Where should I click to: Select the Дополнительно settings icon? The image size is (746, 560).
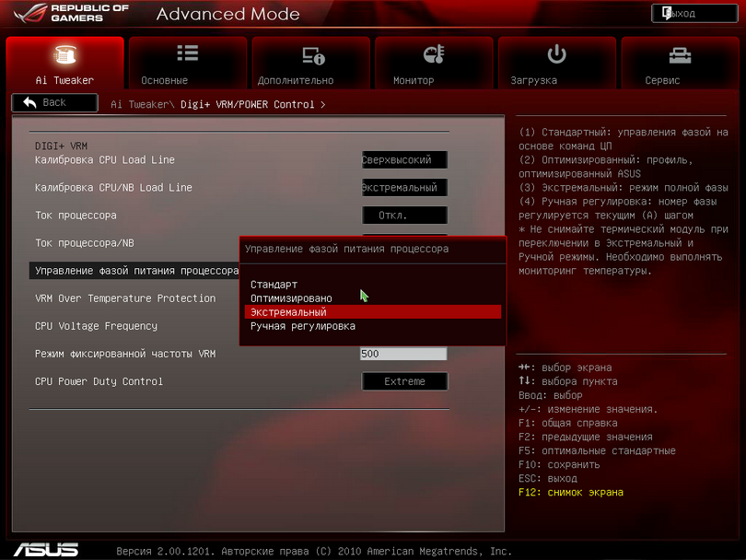[x=313, y=56]
